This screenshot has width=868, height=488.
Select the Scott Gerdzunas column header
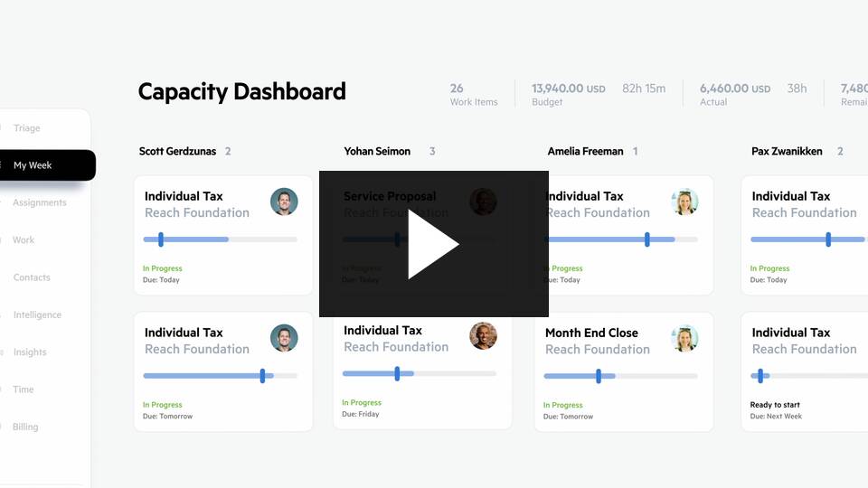[x=178, y=152]
